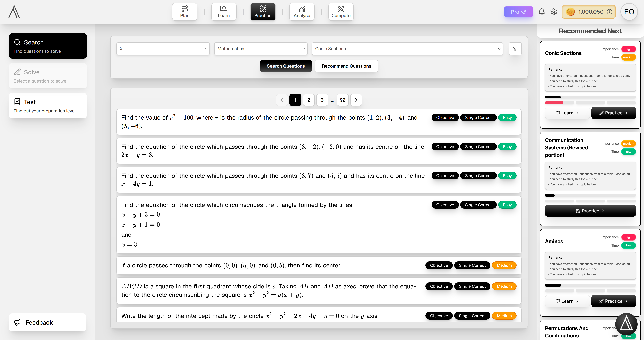Screen dimensions: 644x340
Task: Select the Analyse icon in the top navigation
Action: point(302,9)
